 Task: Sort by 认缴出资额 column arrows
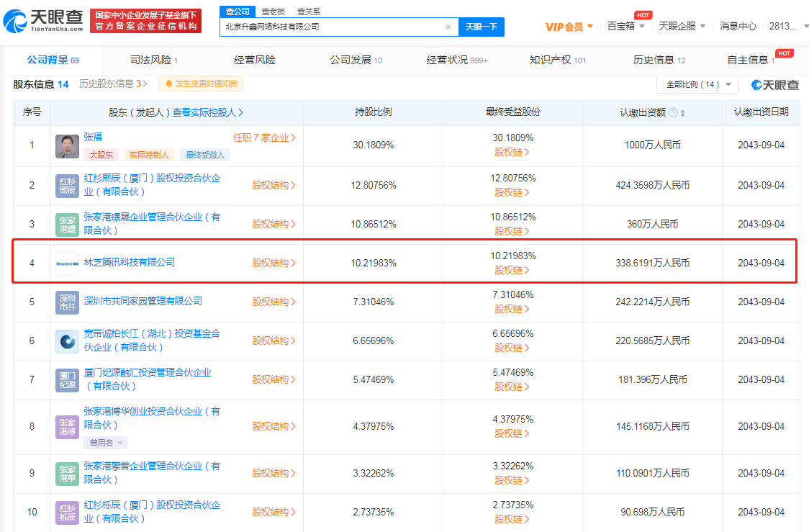682,113
